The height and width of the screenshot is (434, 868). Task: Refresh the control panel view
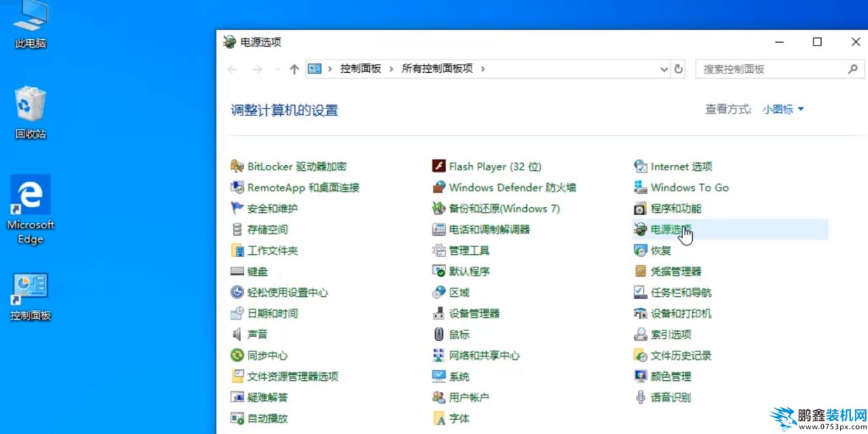[x=678, y=69]
